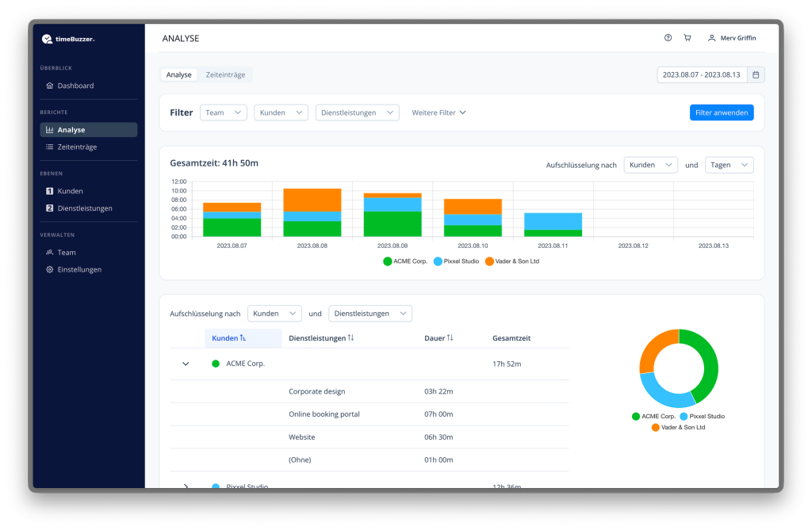Click the Website service row
This screenshot has width=812, height=530.
(x=370, y=437)
